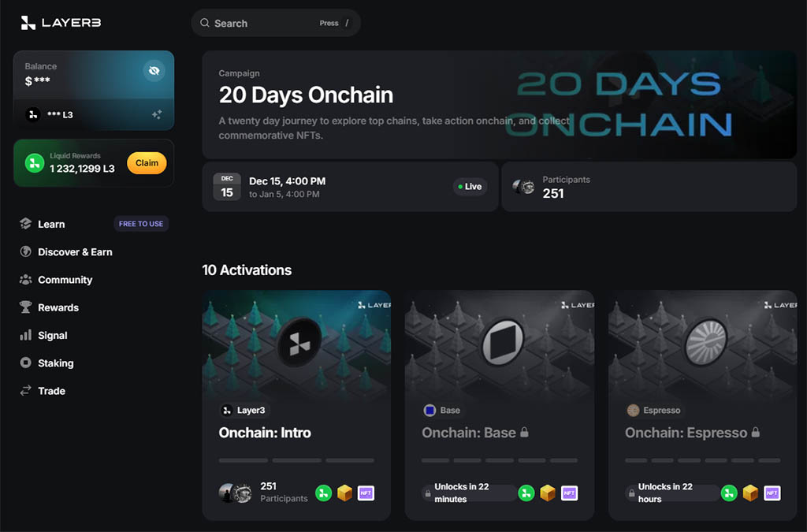
Task: Click the Onchain: Intro progress bar
Action: pyautogui.click(x=296, y=460)
